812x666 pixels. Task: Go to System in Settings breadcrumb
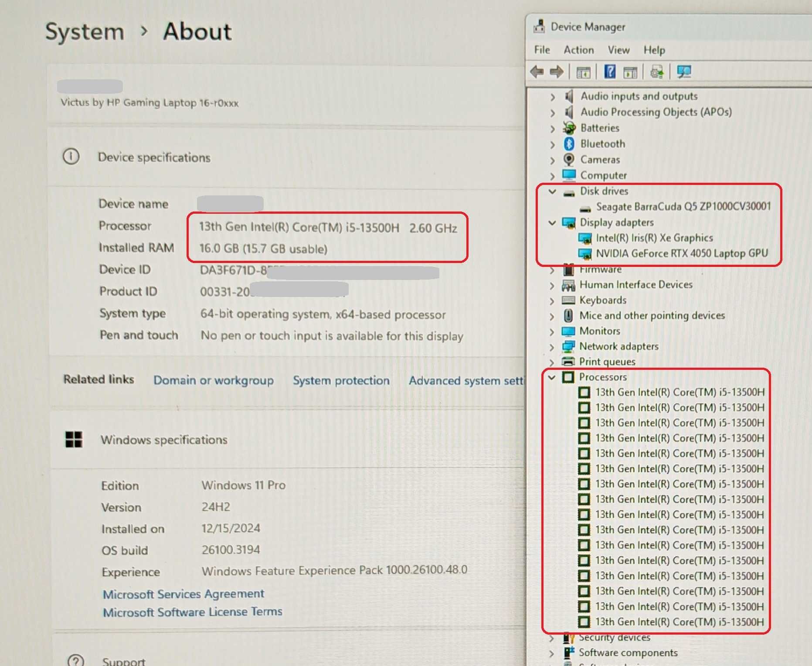85,32
